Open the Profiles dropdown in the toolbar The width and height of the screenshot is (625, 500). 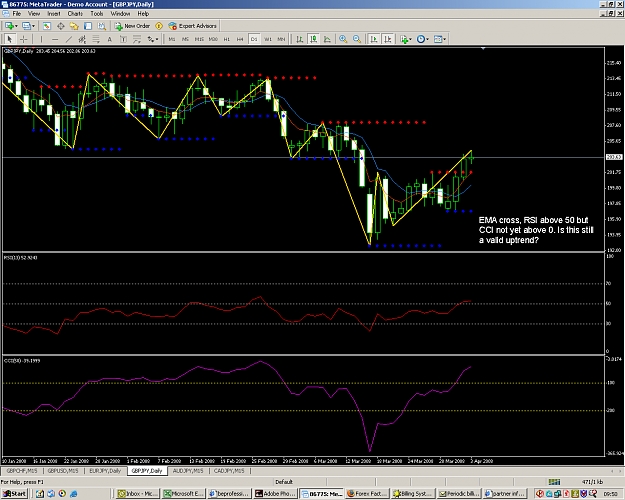pyautogui.click(x=28, y=26)
